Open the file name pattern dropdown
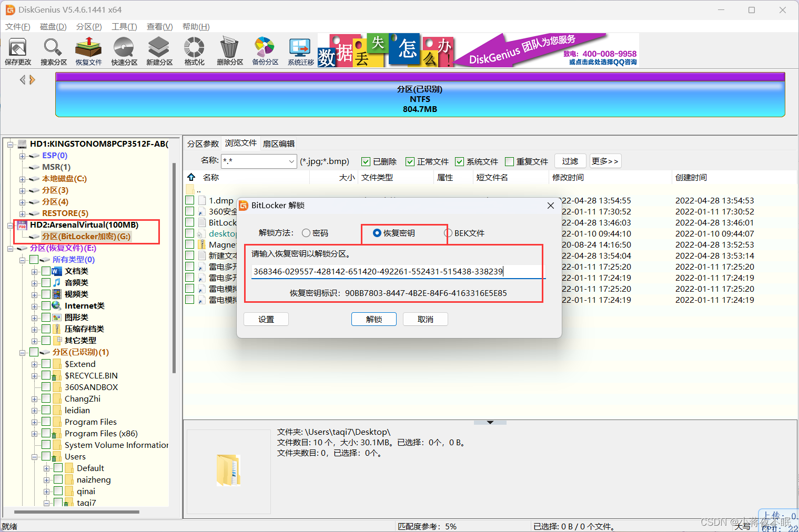 (292, 161)
